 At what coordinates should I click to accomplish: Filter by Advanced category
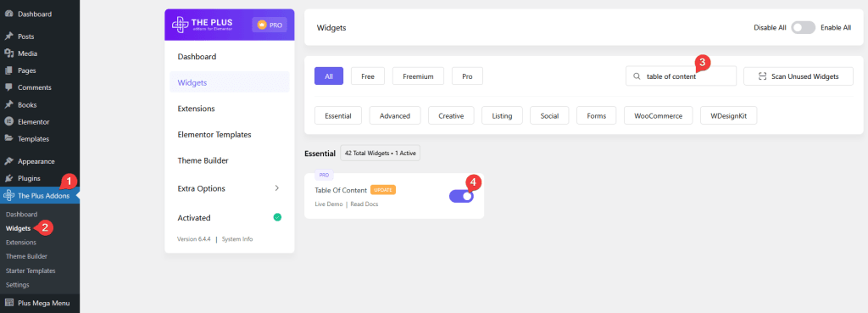pos(395,115)
